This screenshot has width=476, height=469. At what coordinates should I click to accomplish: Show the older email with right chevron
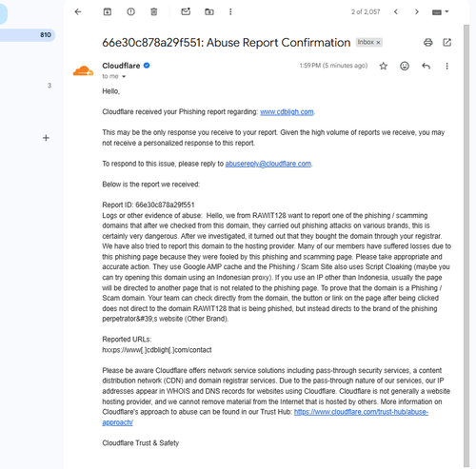point(417,12)
